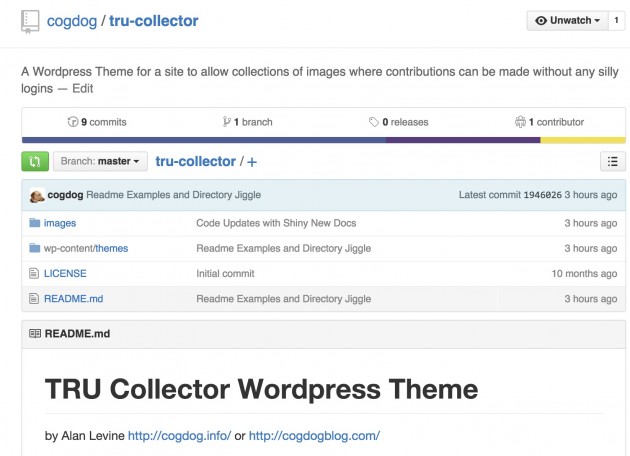Open the Branch: master dropdown

pyautogui.click(x=100, y=162)
